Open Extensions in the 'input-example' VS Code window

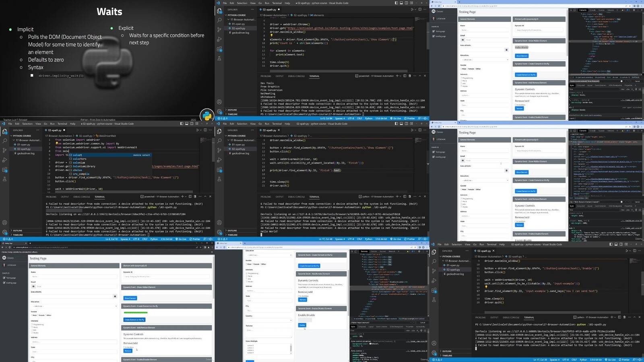(434, 290)
